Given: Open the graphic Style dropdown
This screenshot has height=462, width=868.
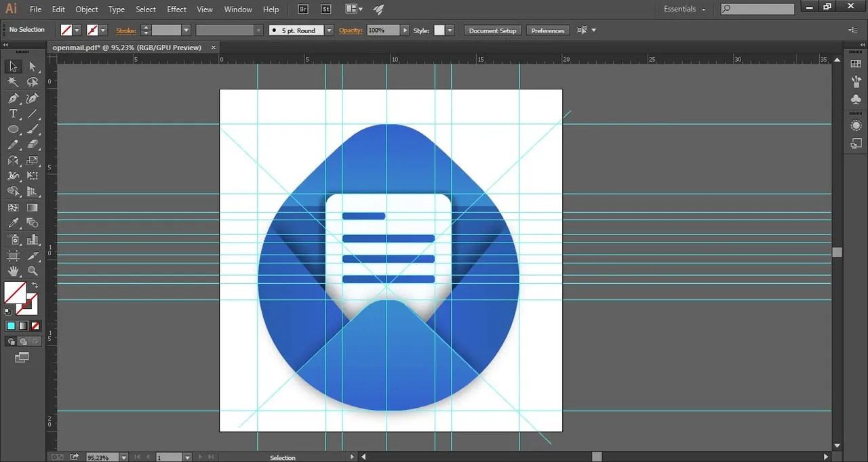Looking at the screenshot, I should pos(450,30).
